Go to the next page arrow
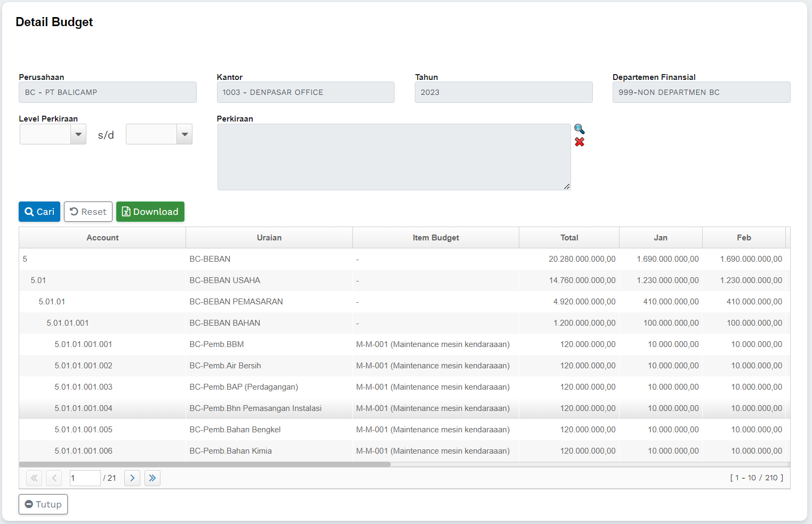Image resolution: width=812 pixels, height=524 pixels. (x=132, y=478)
